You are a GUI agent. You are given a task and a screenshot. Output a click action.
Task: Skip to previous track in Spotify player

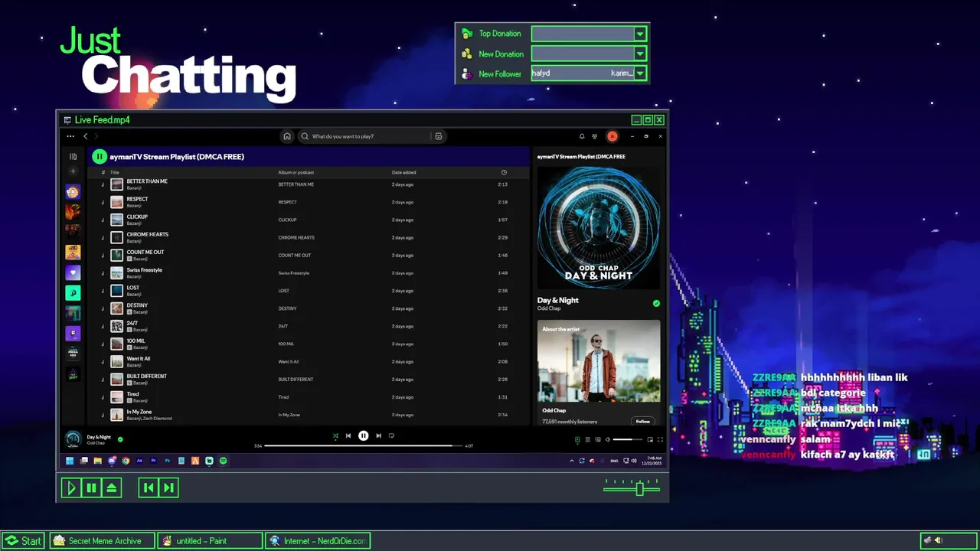[x=348, y=436]
